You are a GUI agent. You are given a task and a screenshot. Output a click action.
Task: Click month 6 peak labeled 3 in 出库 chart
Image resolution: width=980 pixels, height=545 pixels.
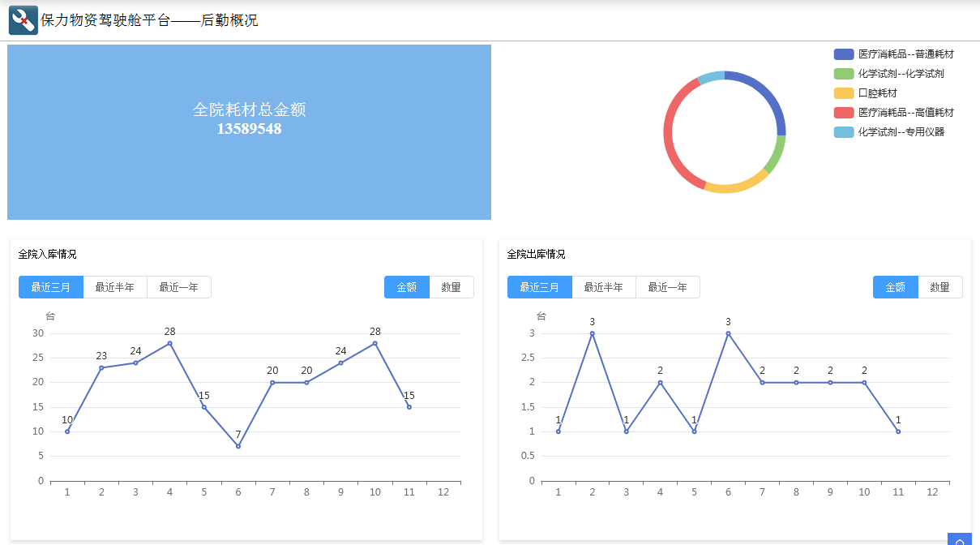pos(728,333)
